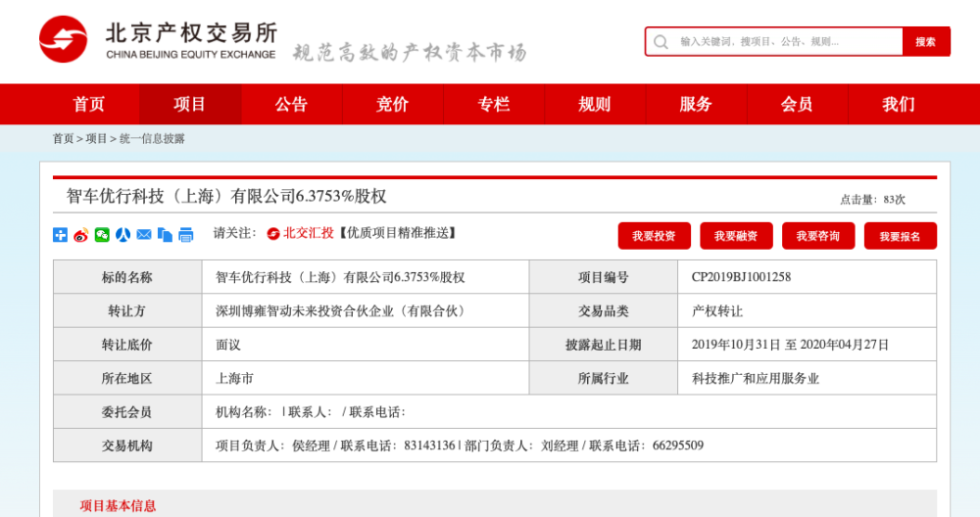Print the page using printer icon

click(186, 235)
